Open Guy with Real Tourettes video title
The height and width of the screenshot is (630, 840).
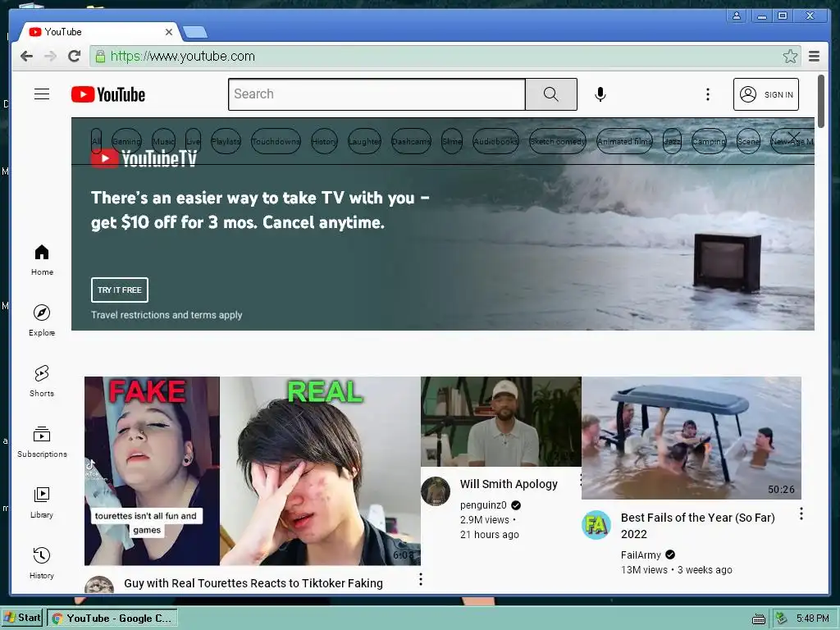[x=253, y=583]
